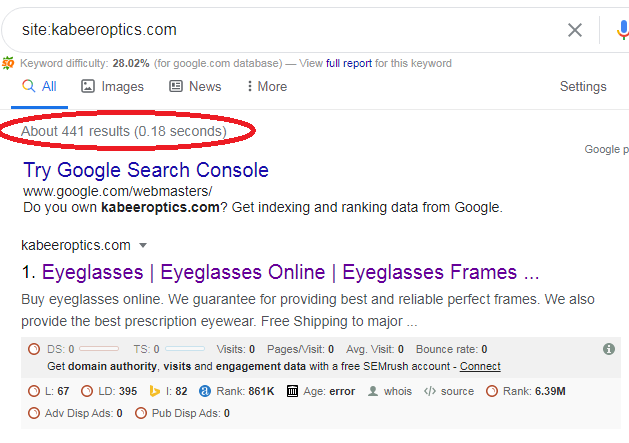Expand the dropdown arrow next to kabeeroptics.com

click(x=143, y=245)
